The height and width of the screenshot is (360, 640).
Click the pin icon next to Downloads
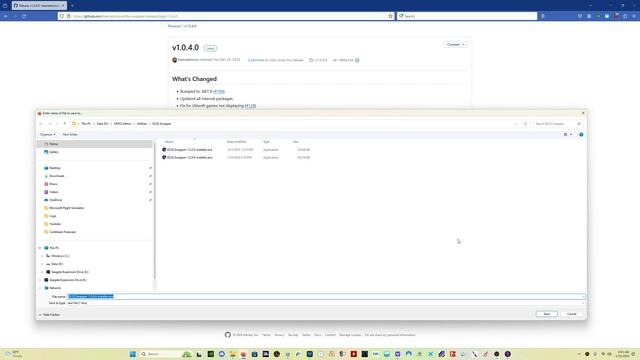click(x=150, y=176)
